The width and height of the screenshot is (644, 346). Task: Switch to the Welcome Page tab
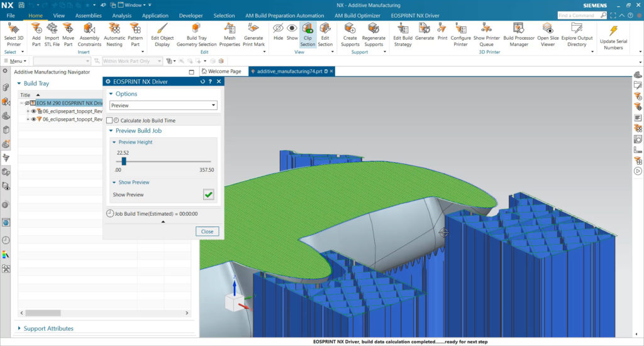[x=221, y=71]
